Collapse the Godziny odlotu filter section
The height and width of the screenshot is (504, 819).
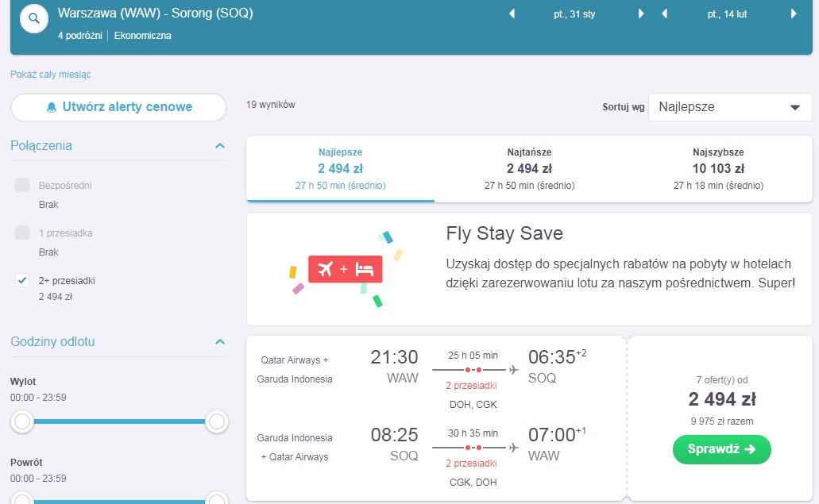[x=220, y=342]
